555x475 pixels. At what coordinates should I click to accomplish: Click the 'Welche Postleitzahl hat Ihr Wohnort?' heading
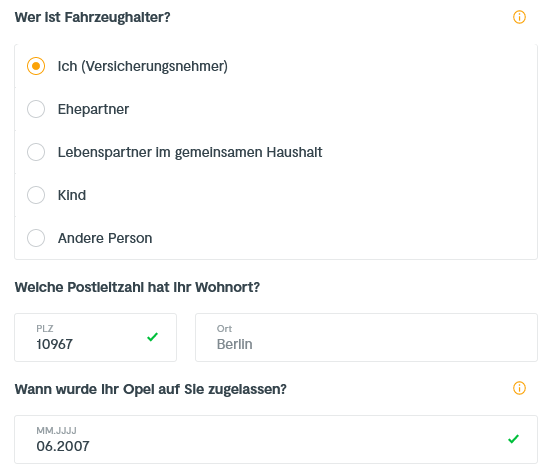(137, 287)
